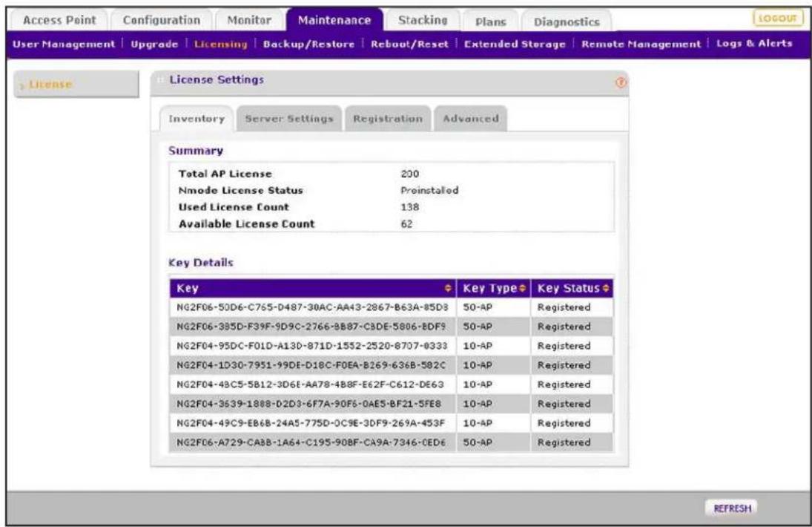This screenshot has width=812, height=527.
Task: Open the Registration tab
Action: (x=388, y=119)
